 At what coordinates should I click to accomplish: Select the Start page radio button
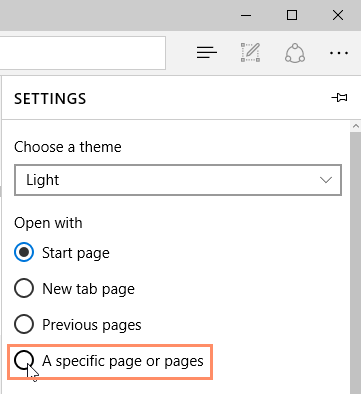24,253
